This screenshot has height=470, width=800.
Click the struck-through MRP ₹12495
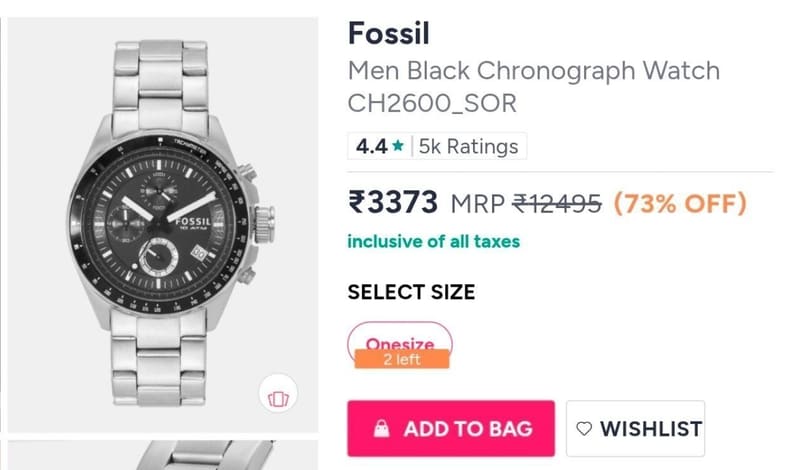pos(526,204)
